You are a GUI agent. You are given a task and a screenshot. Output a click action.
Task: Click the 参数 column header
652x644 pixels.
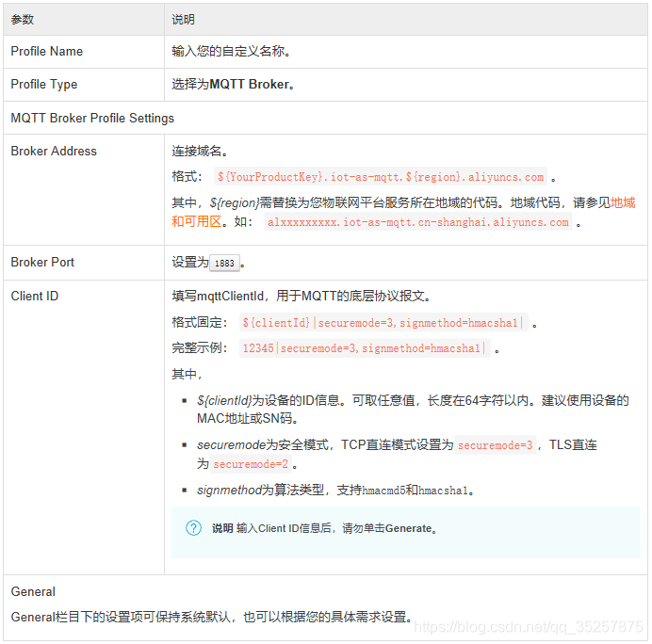[x=84, y=20]
